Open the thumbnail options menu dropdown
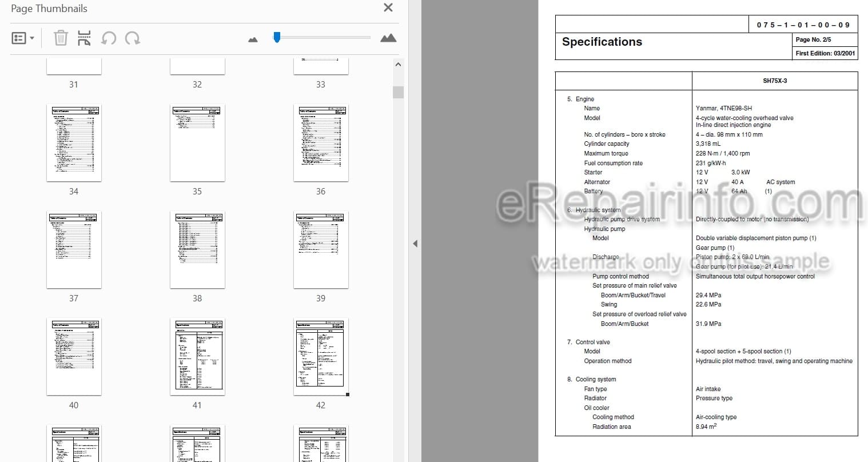This screenshot has height=462, width=868. click(x=23, y=38)
